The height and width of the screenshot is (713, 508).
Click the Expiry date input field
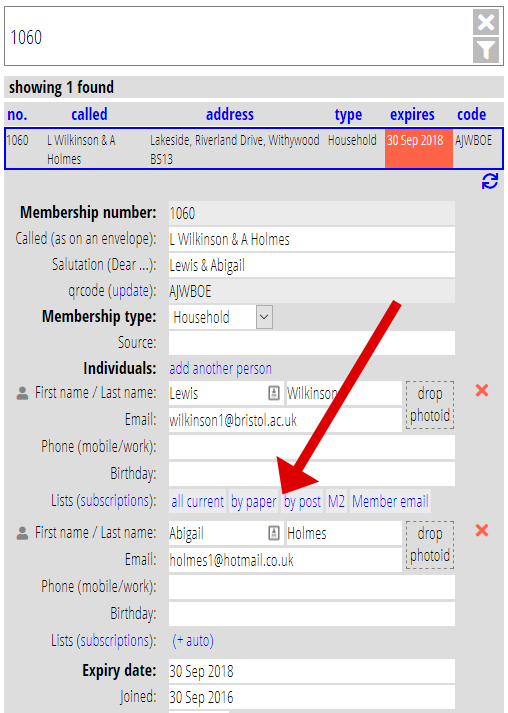coord(312,671)
